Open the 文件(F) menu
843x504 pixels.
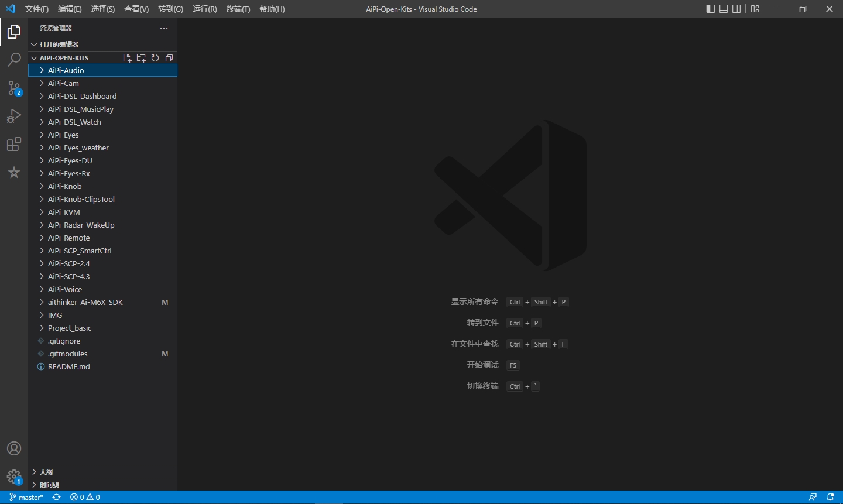(x=37, y=9)
